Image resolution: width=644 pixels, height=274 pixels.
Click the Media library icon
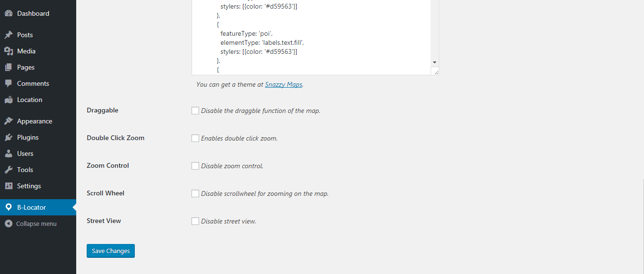[9, 51]
